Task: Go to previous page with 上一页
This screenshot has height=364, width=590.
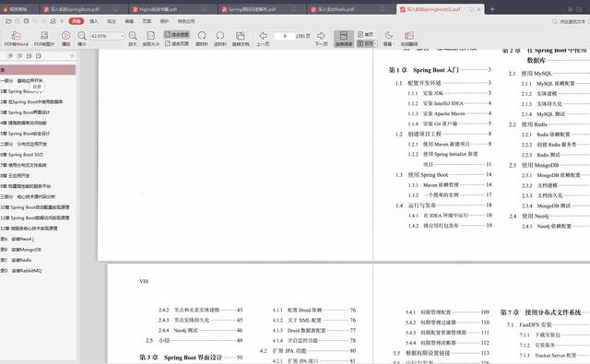Action: [x=263, y=39]
